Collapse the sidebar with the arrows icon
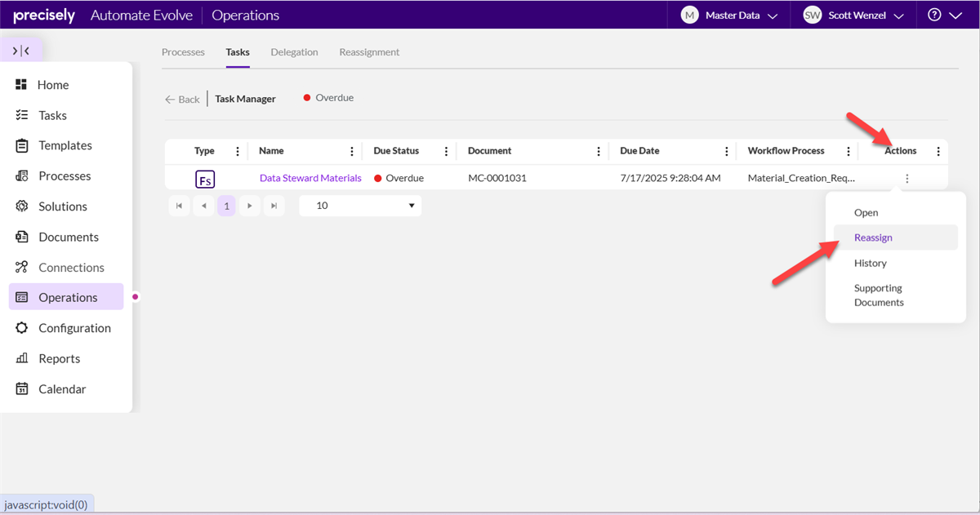Viewport: 980px width, 515px height. pyautogui.click(x=21, y=51)
